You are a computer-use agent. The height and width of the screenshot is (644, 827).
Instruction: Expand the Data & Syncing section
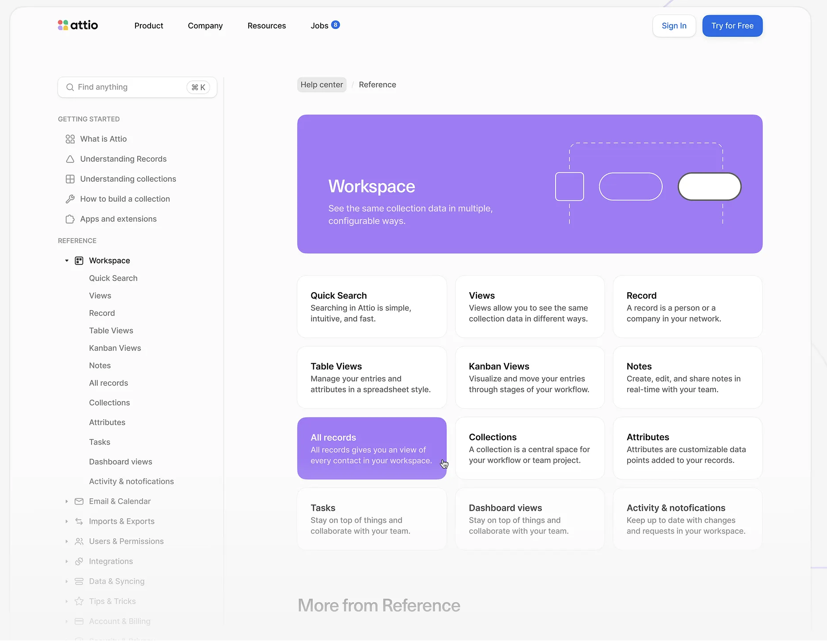[x=67, y=581]
